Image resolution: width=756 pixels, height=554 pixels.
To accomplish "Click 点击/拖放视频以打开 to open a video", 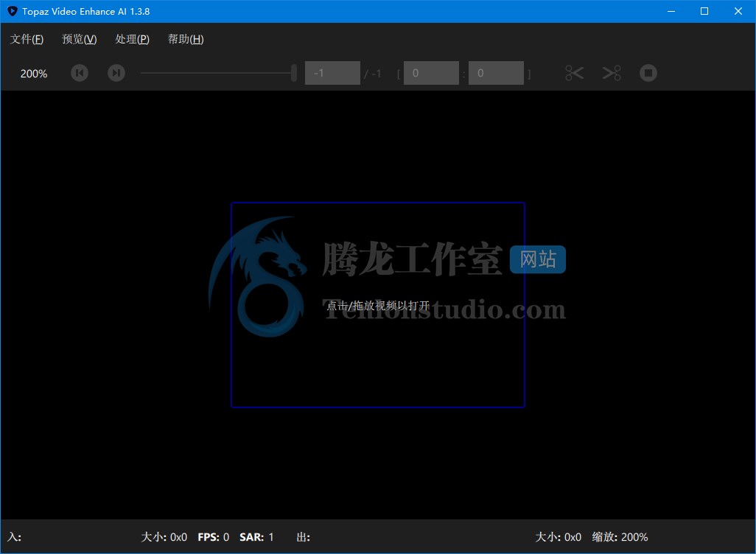I will click(378, 305).
